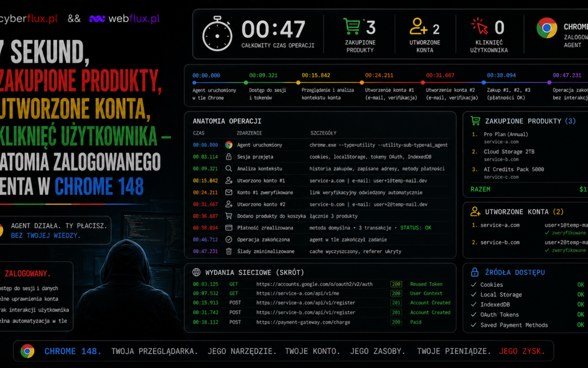Click the 00:47 total operation time
Screen dimensions: 588x368
click(x=273, y=29)
